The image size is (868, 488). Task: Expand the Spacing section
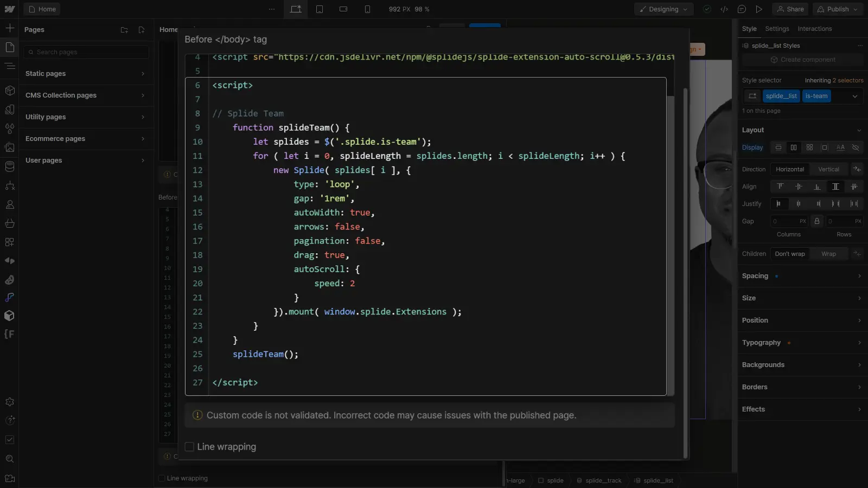(802, 276)
